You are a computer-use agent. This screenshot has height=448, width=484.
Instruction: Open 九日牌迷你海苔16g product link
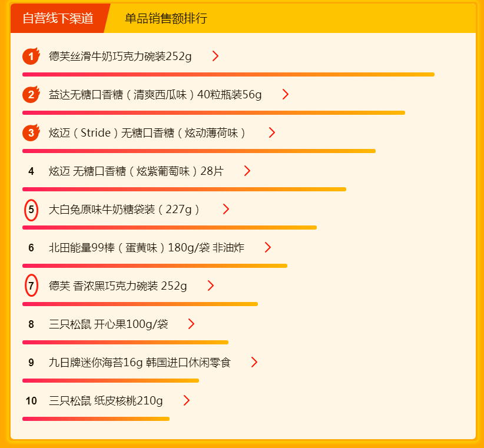pos(140,362)
